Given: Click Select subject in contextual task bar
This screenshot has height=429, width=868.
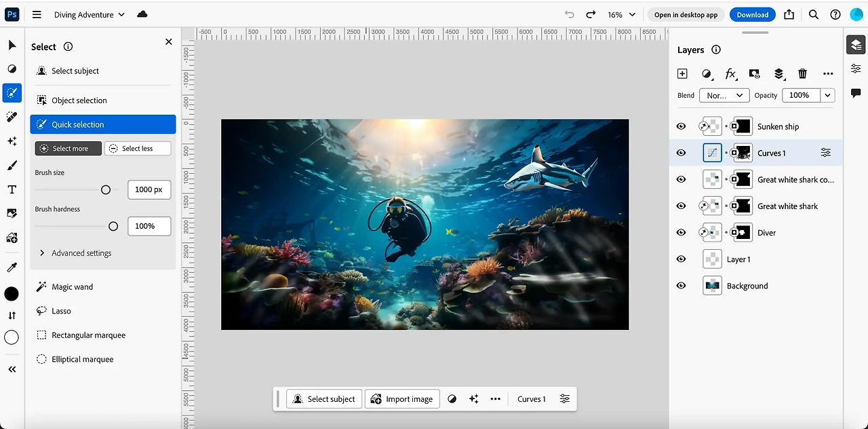Looking at the screenshot, I should [x=324, y=399].
